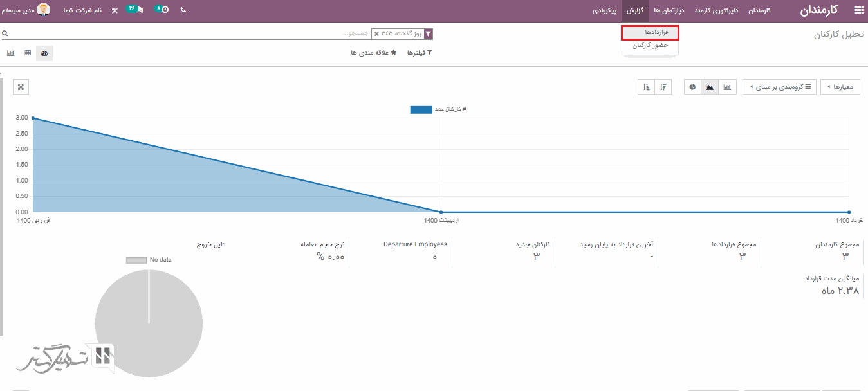Viewport: 868px width, 391px height.
Task: Remove the 365 days filter tag
Action: click(x=376, y=33)
